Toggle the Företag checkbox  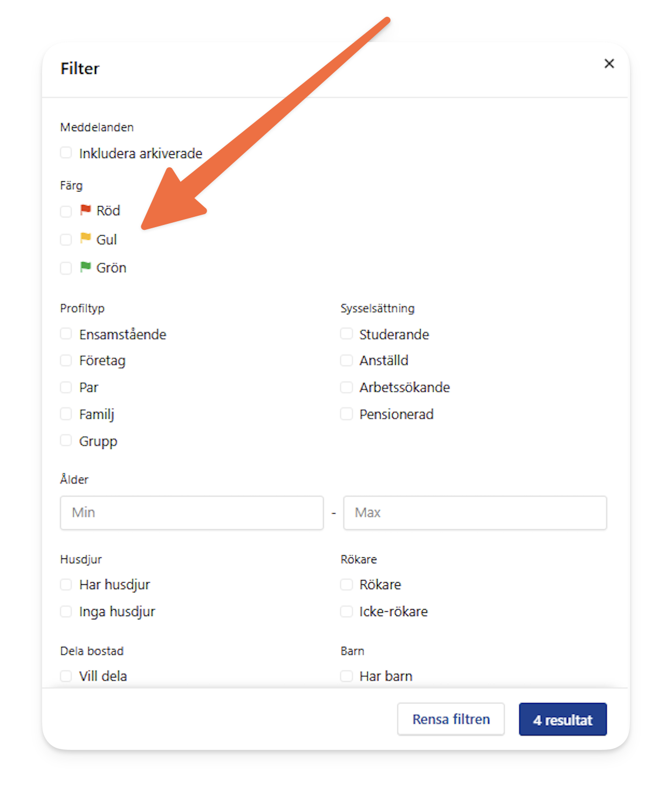66,360
